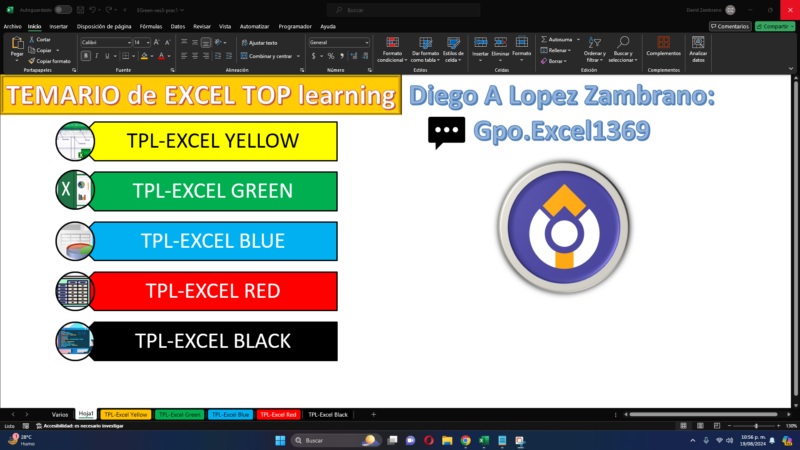Image resolution: width=800 pixels, height=450 pixels.
Task: Click the Buscar search box in title bar
Action: (404, 10)
